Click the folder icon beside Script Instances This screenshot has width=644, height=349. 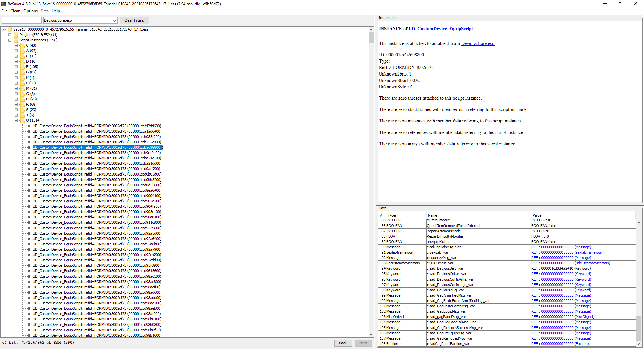tap(16, 40)
